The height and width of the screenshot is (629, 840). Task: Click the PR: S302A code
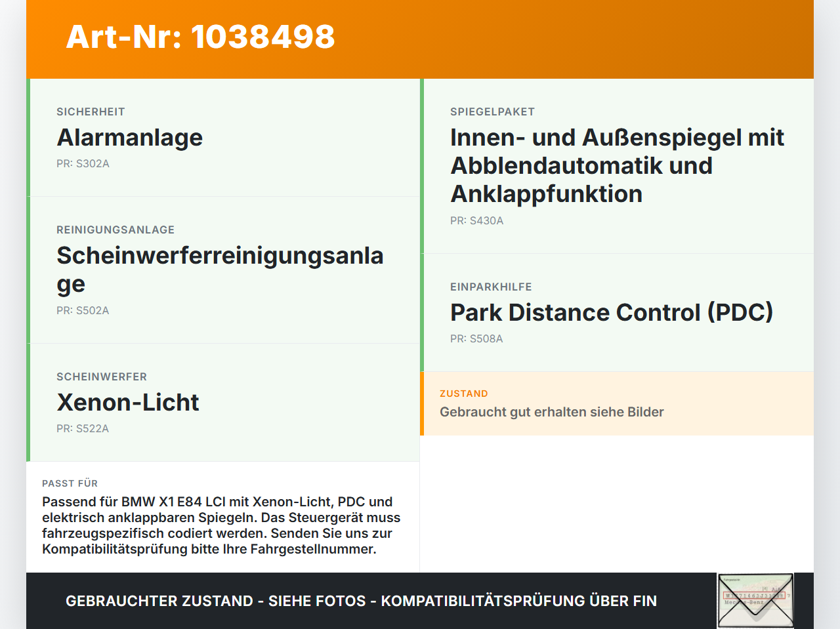(x=83, y=163)
